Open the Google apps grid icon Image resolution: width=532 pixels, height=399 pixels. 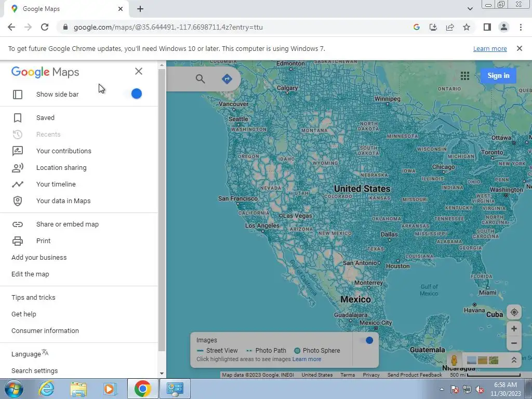[x=465, y=76]
